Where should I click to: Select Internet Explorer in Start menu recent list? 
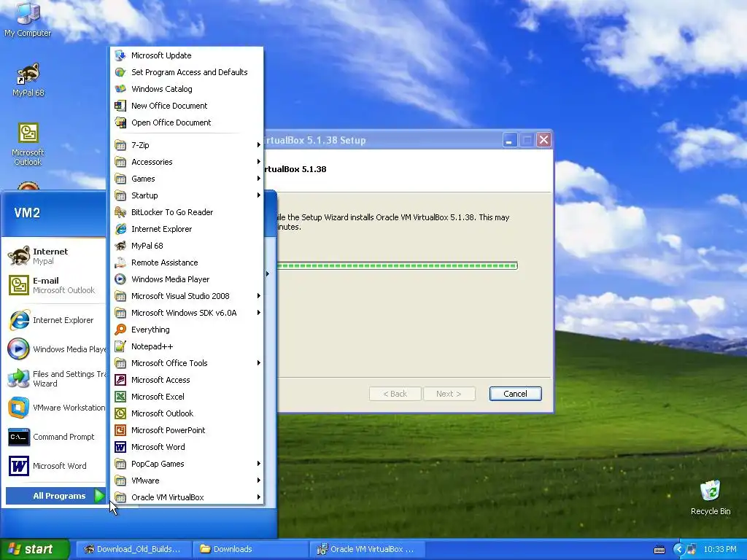pos(55,320)
